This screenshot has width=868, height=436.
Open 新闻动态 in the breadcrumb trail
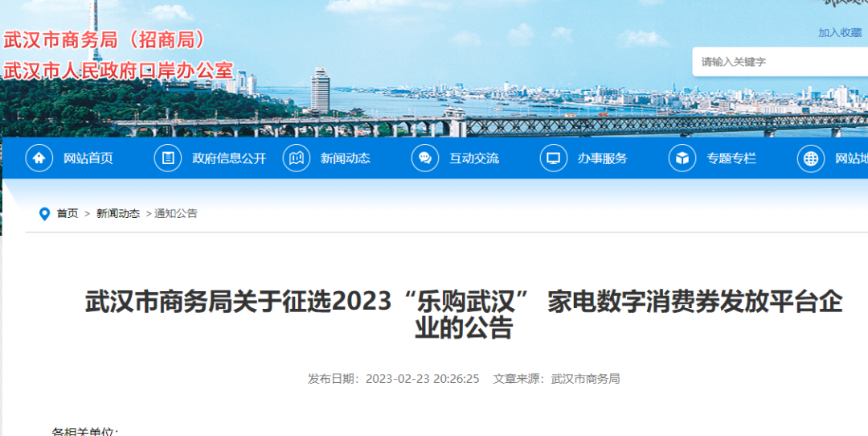coord(118,214)
